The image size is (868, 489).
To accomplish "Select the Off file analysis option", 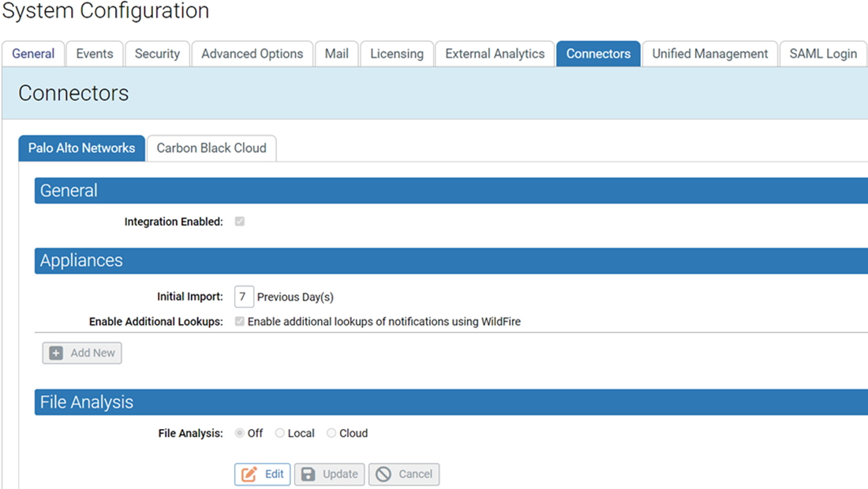I will click(239, 433).
